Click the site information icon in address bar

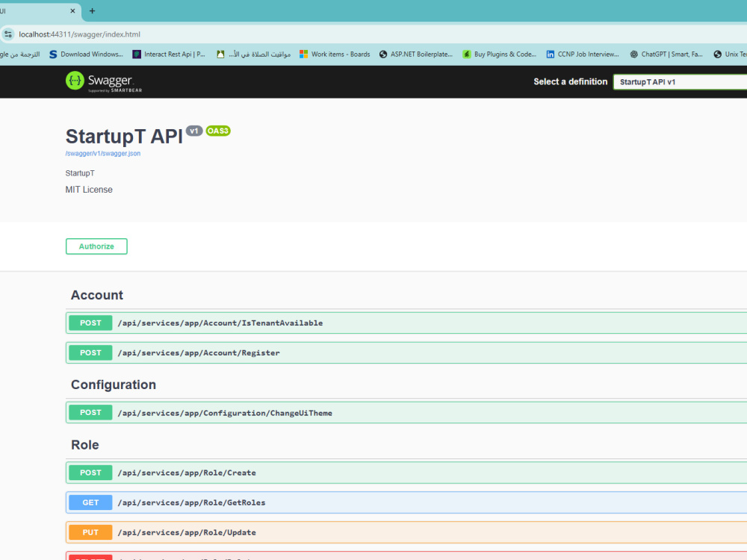click(8, 34)
